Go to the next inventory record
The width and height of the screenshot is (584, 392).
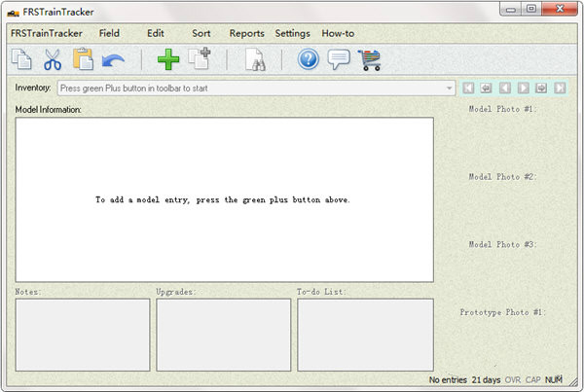point(523,89)
